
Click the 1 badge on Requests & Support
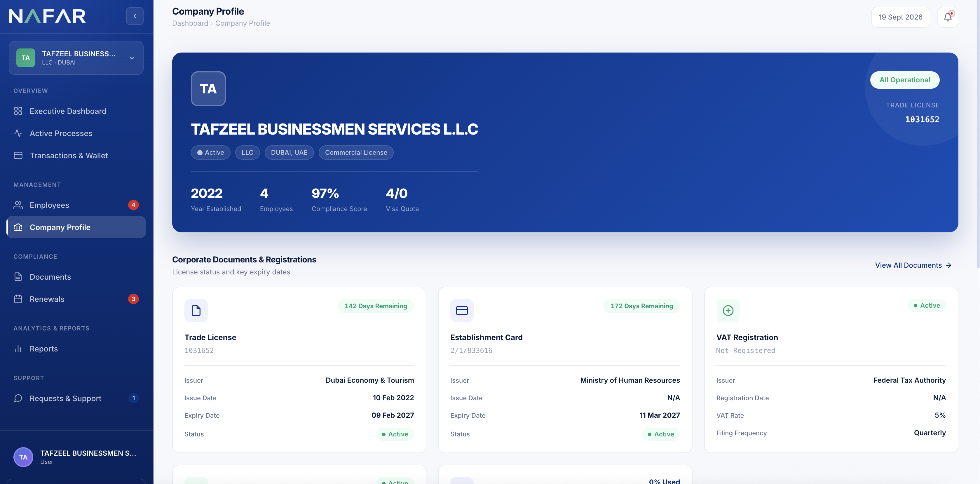pyautogui.click(x=133, y=398)
